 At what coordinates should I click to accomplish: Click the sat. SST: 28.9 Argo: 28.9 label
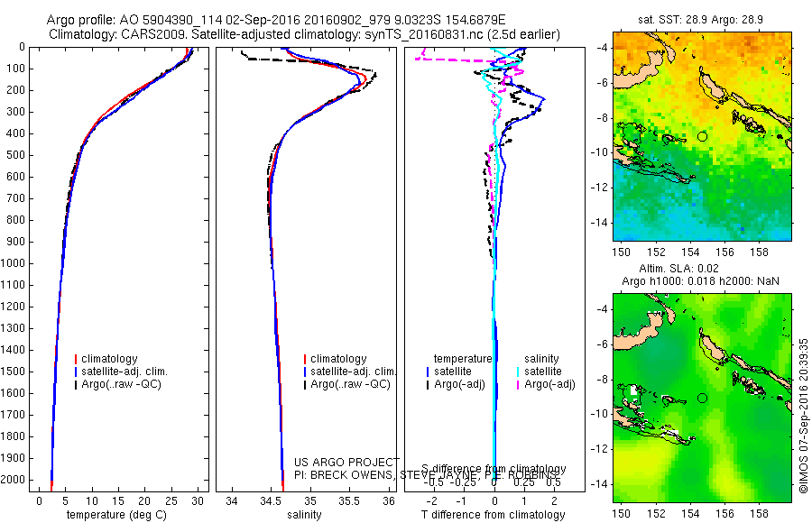[700, 20]
